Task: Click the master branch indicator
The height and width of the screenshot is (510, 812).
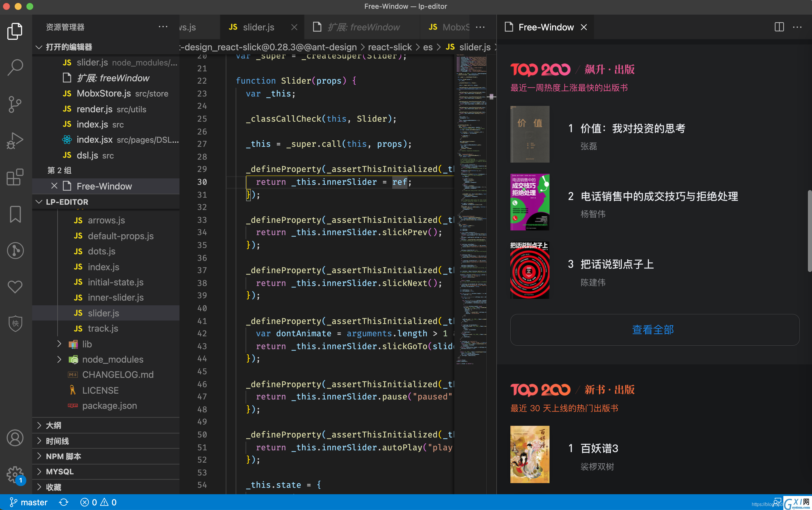Action: (x=29, y=502)
